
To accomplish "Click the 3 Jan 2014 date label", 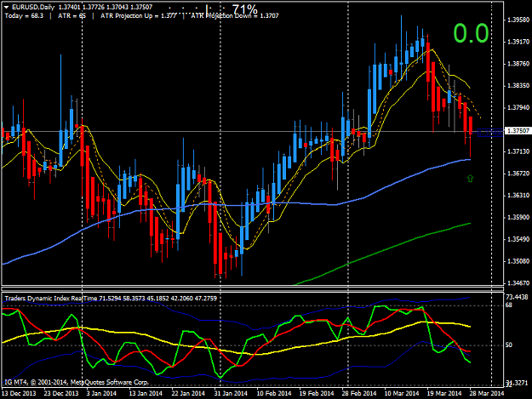I will click(101, 393).
